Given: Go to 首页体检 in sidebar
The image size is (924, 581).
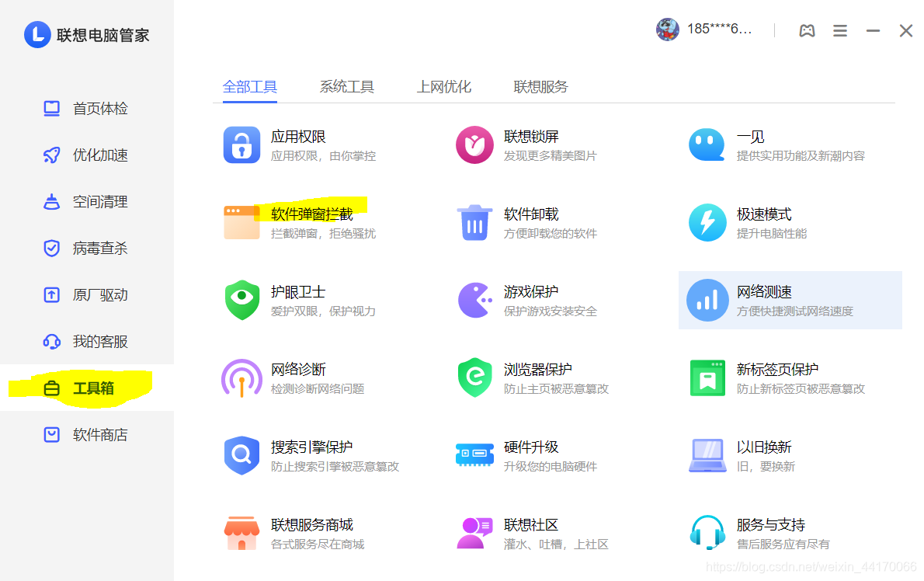Looking at the screenshot, I should click(x=86, y=109).
